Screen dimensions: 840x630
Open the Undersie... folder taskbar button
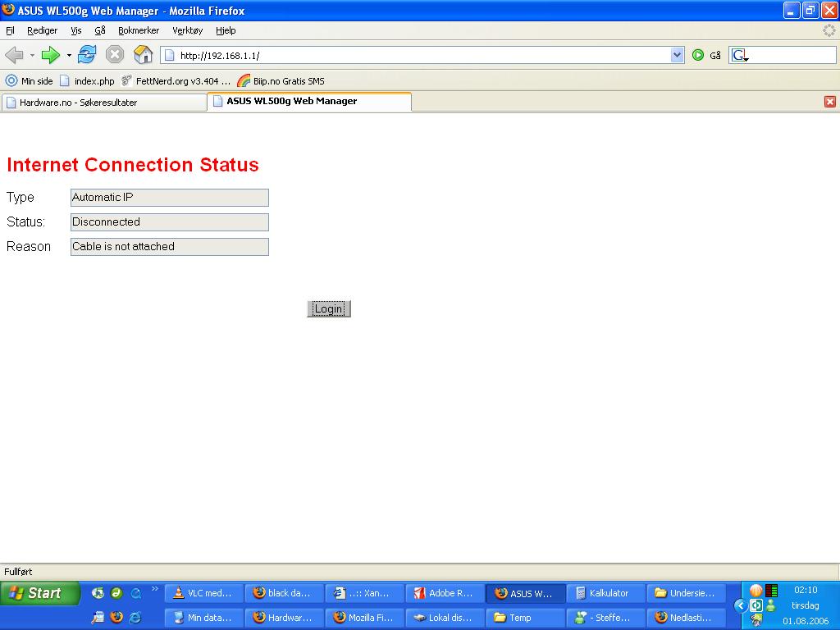click(x=686, y=593)
